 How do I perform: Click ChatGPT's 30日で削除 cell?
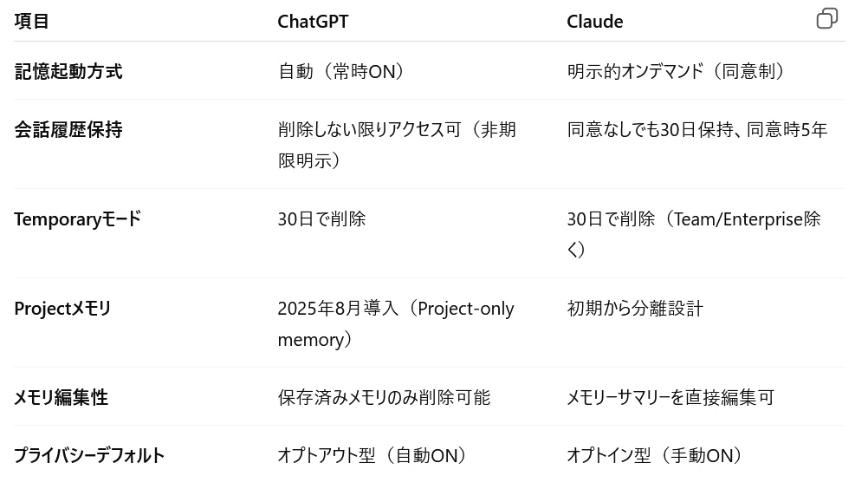321,218
